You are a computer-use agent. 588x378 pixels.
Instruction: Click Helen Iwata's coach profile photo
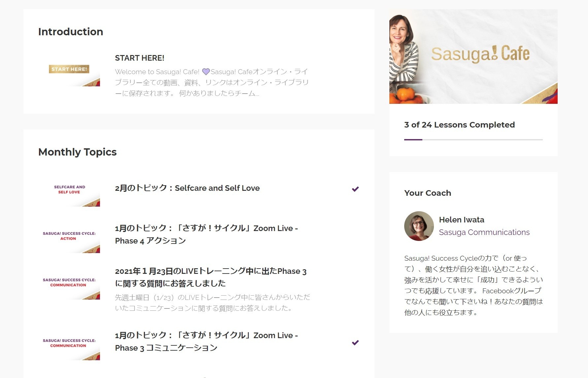[419, 226]
